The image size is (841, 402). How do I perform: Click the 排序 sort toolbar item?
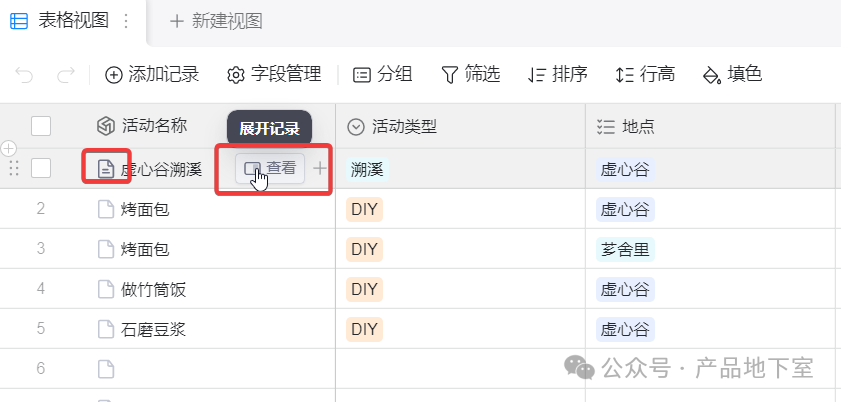557,74
